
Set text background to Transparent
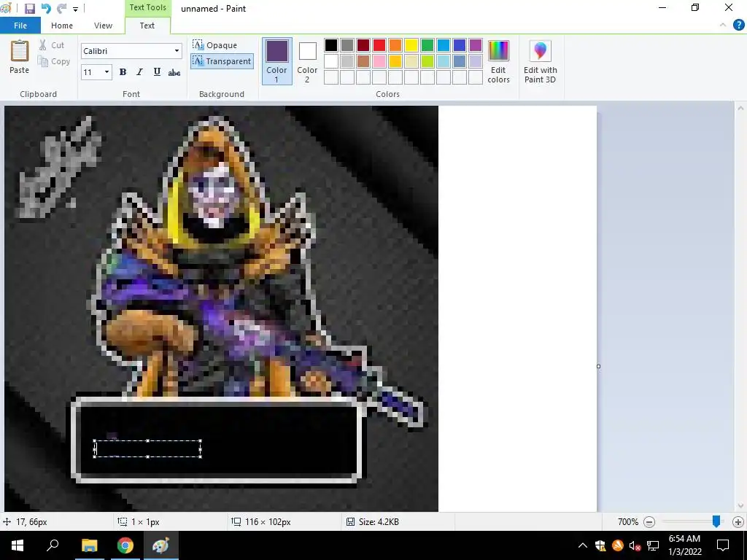222,61
